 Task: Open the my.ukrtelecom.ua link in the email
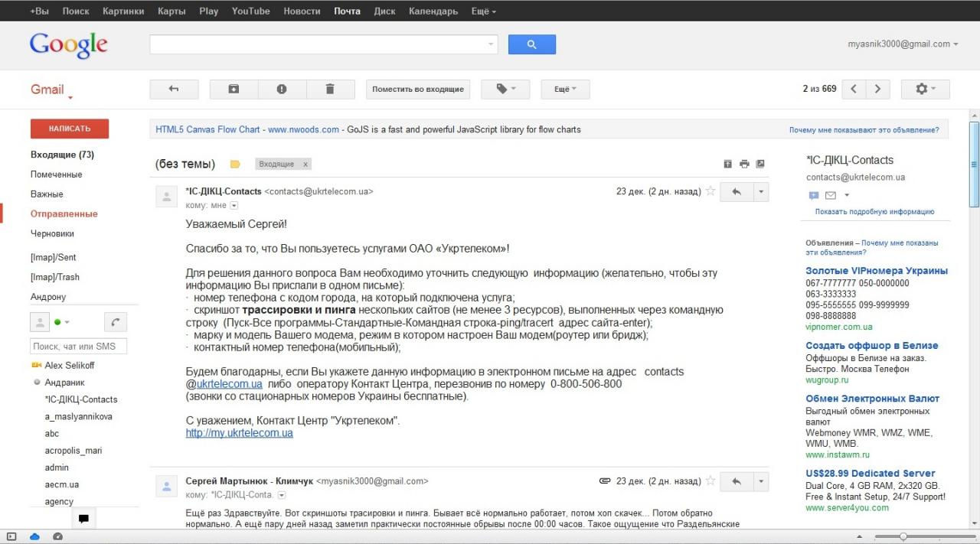[x=239, y=433]
